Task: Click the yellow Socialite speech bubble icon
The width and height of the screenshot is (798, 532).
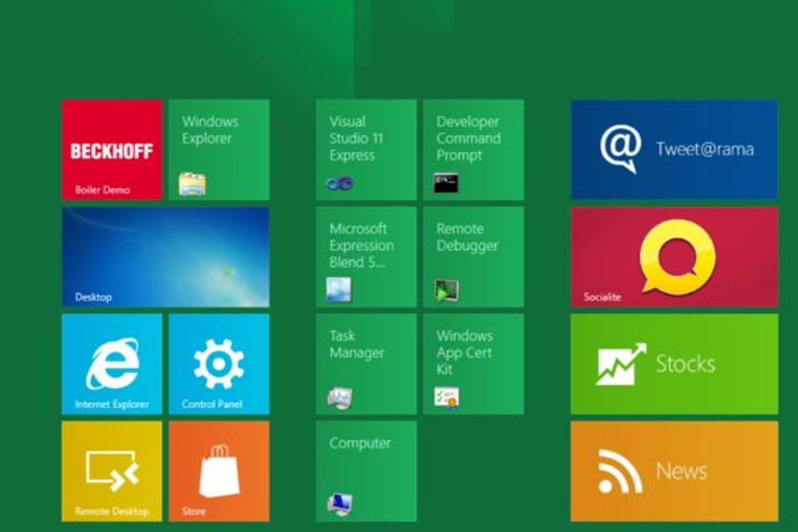Action: pos(678,257)
